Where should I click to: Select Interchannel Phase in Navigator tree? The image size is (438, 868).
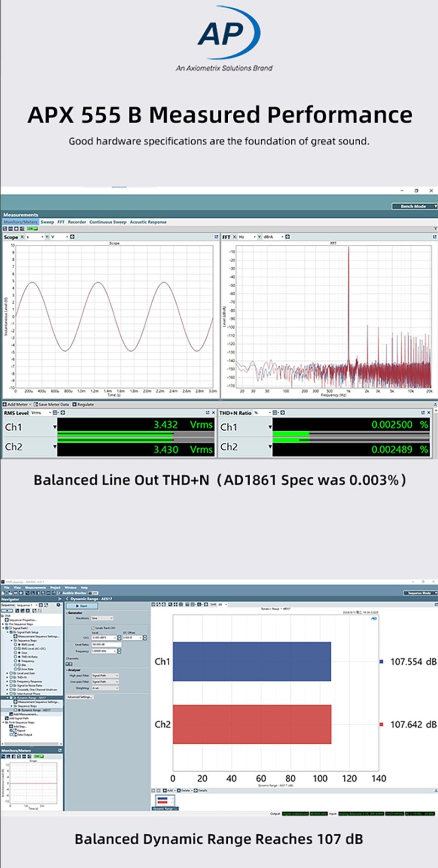[x=29, y=694]
